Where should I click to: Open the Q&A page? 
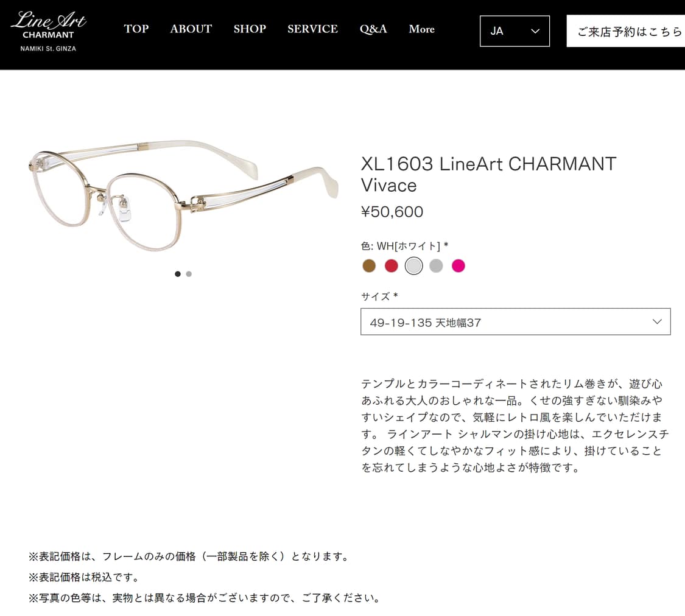pos(373,29)
